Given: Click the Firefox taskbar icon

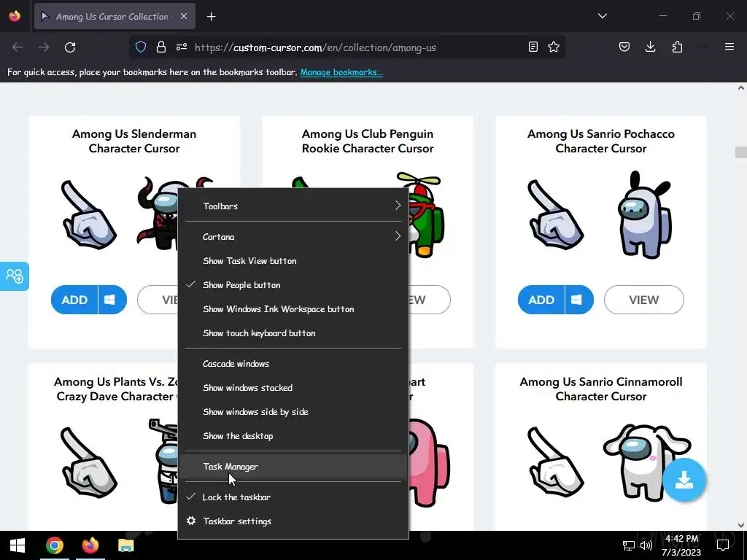Looking at the screenshot, I should 90,545.
